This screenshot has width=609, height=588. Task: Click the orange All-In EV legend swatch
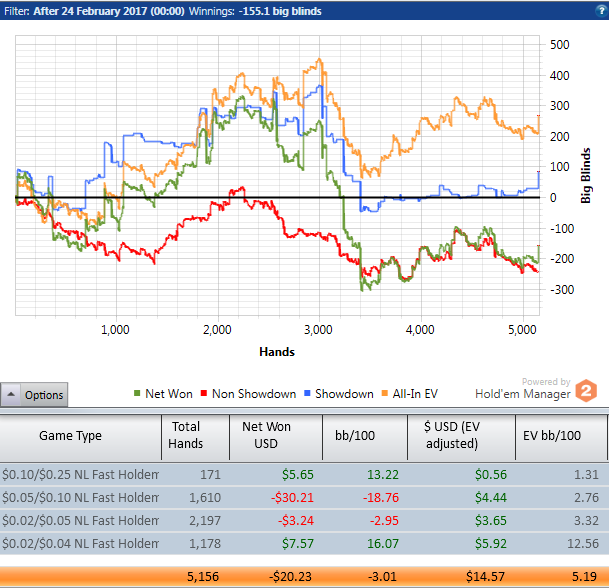click(385, 393)
